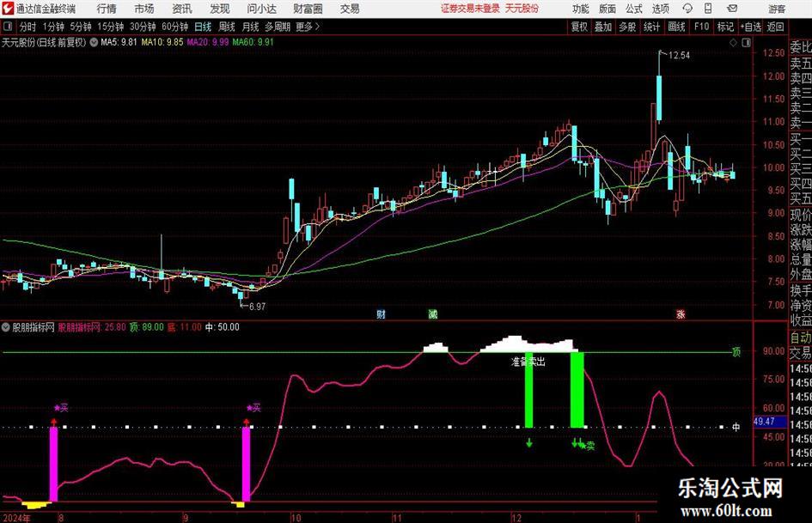Open the mobile phone icon in the title bar

point(708,9)
